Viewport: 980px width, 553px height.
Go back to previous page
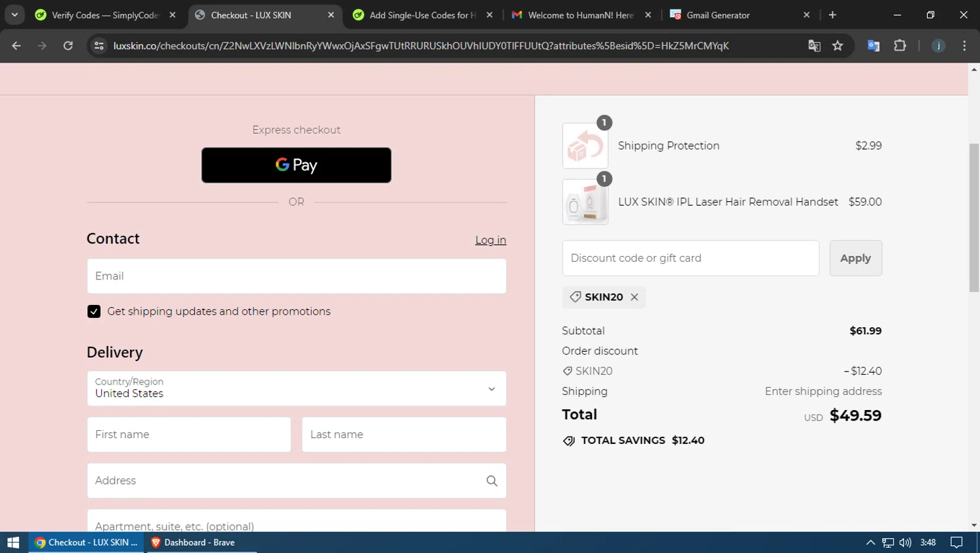pyautogui.click(x=16, y=46)
